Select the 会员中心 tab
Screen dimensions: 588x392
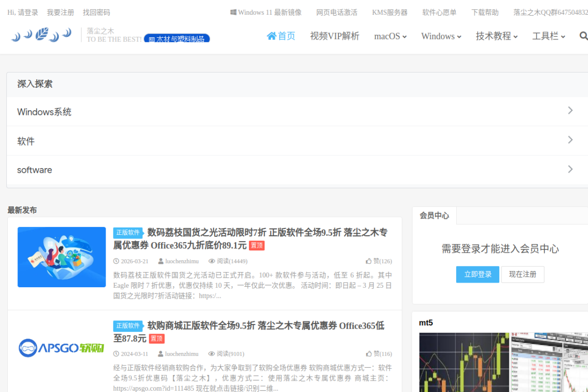435,216
